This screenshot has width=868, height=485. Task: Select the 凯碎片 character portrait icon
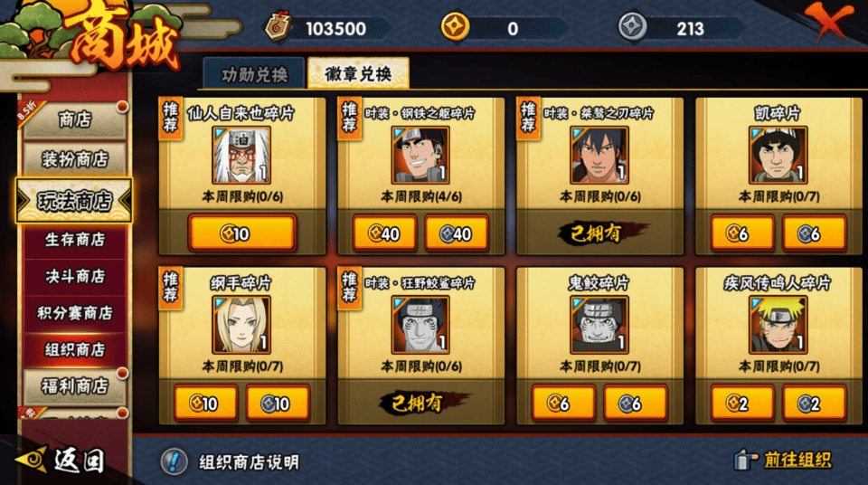point(778,156)
